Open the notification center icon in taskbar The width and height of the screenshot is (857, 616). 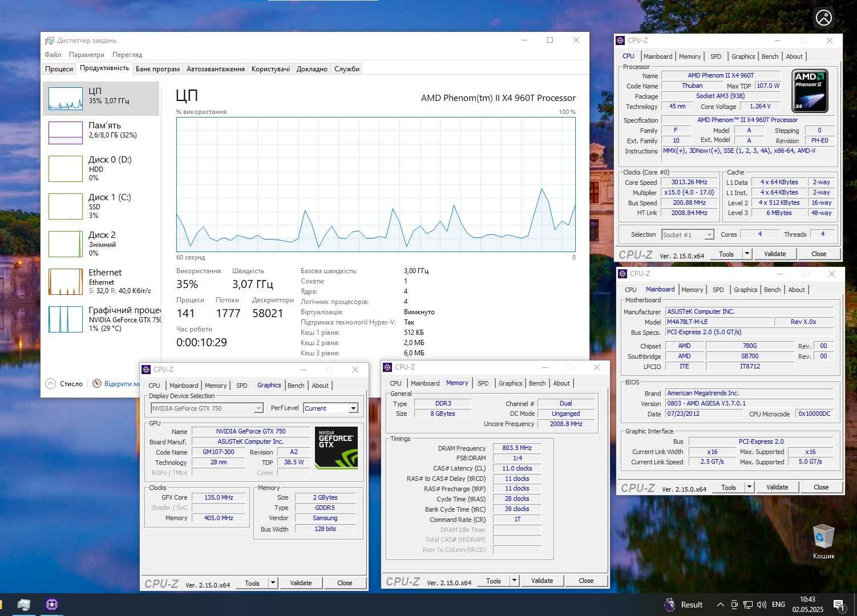pos(839,605)
